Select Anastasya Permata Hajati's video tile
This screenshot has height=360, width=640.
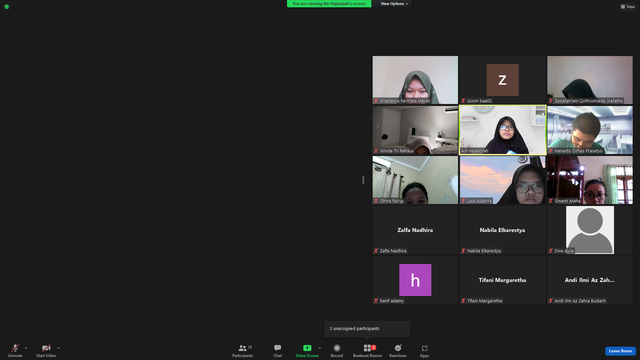tap(415, 80)
